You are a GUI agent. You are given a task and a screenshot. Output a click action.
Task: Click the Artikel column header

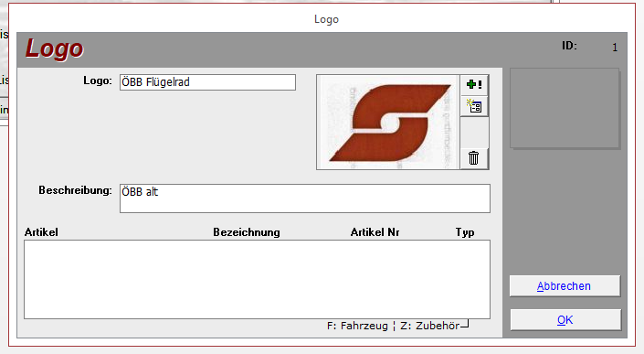tap(41, 232)
